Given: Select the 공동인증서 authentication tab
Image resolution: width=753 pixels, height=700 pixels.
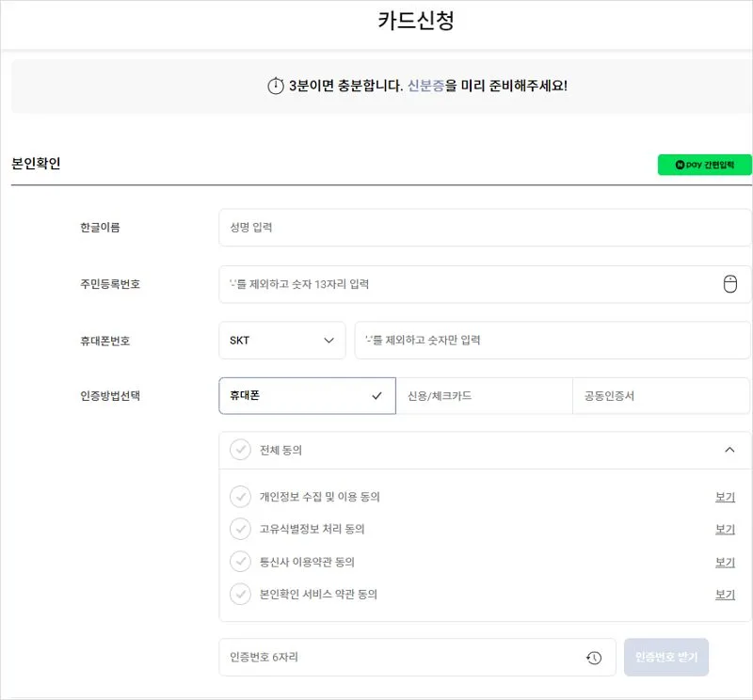Looking at the screenshot, I should 661,396.
